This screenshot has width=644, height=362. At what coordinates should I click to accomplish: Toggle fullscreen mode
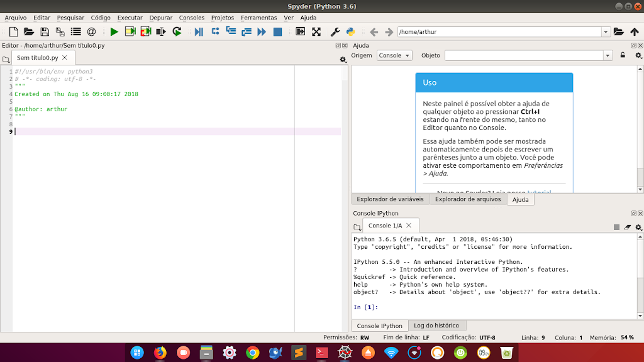click(316, 31)
